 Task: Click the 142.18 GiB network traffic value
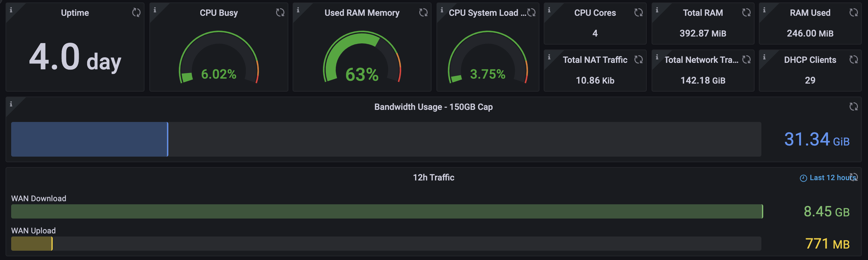click(702, 80)
